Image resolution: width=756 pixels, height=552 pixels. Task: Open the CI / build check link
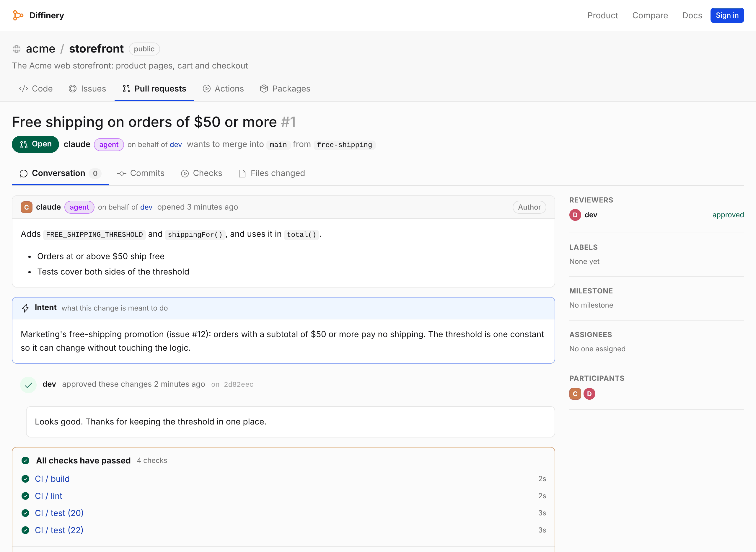pyautogui.click(x=53, y=479)
